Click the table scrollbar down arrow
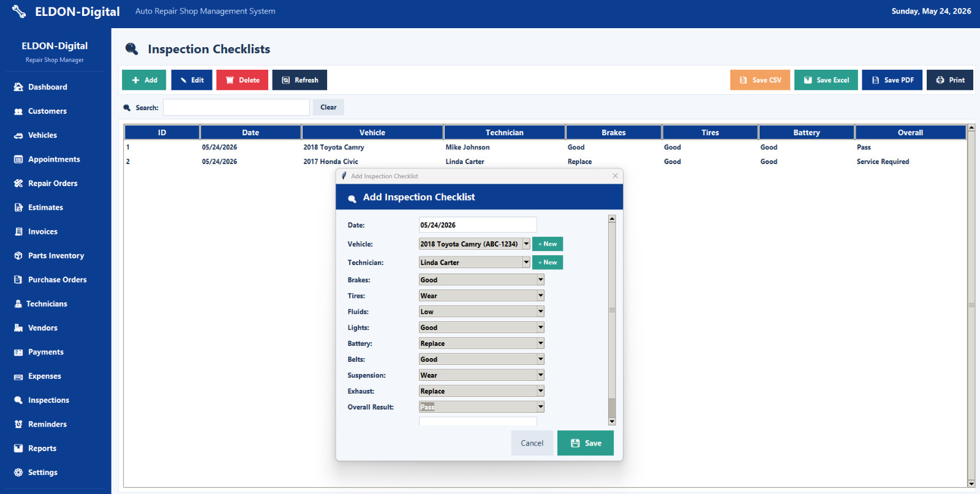Viewport: 980px width, 494px height. click(x=971, y=484)
